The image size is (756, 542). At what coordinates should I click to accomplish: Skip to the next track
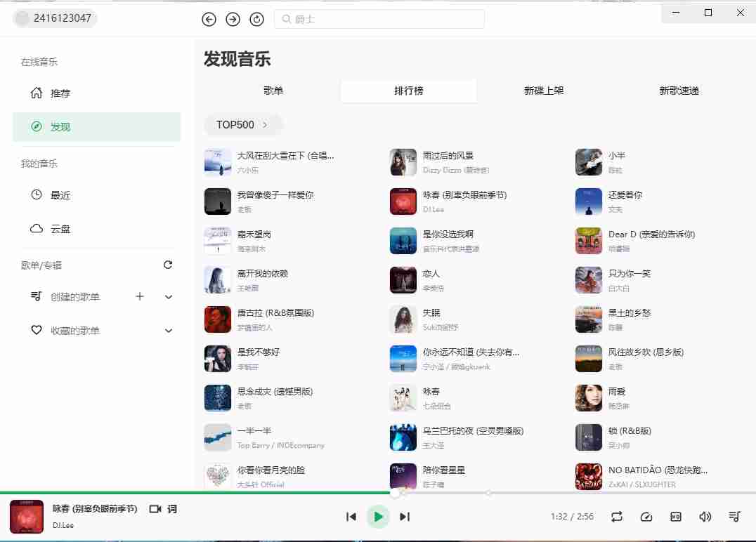pos(405,517)
